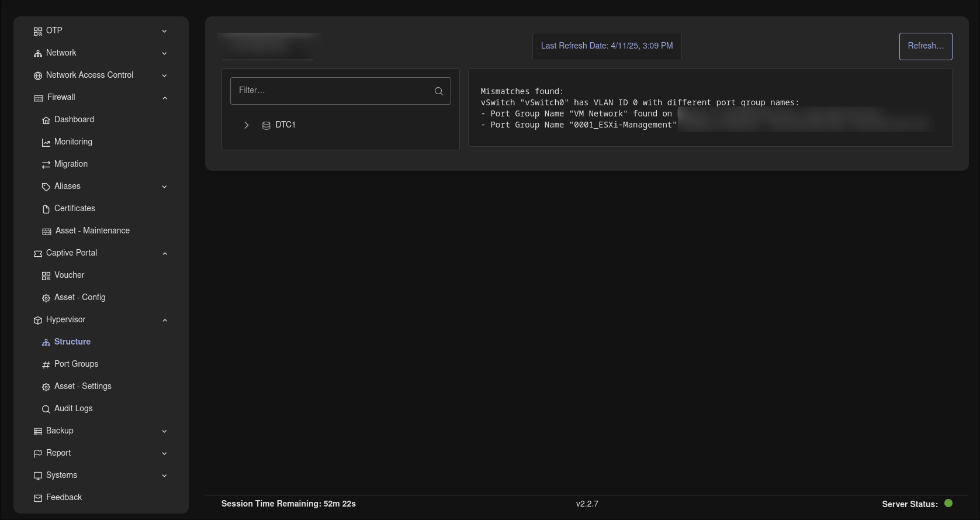Click the Dashboard home icon

tap(46, 120)
